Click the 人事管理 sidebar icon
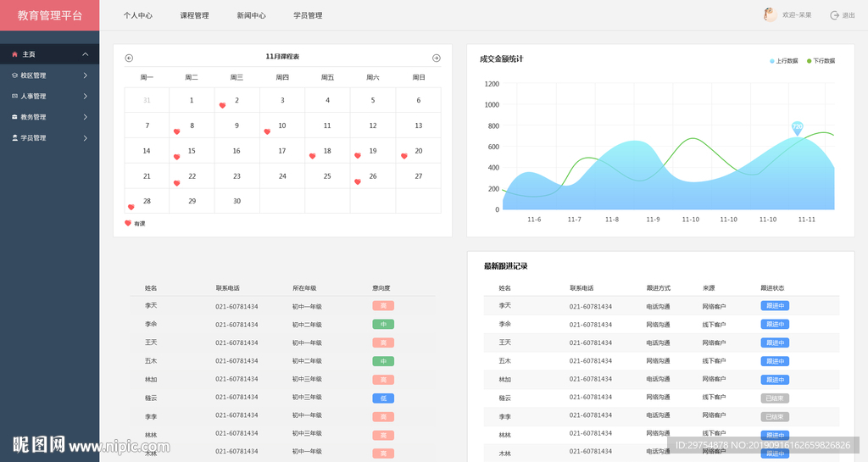Viewport: 868px width, 462px height. pos(14,96)
